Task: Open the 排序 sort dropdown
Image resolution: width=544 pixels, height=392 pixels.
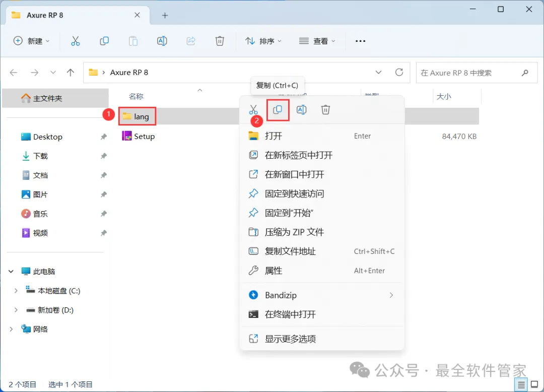Action: pyautogui.click(x=263, y=41)
